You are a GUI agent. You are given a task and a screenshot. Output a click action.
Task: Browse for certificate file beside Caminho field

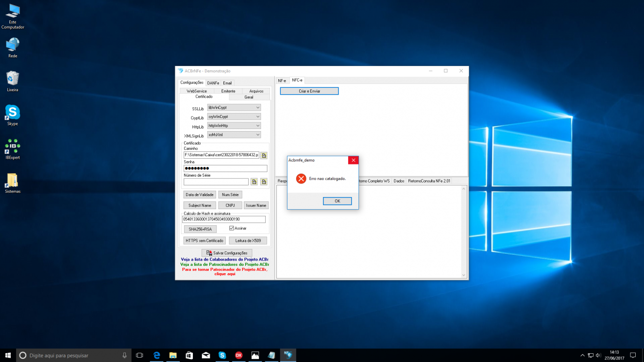pyautogui.click(x=264, y=155)
